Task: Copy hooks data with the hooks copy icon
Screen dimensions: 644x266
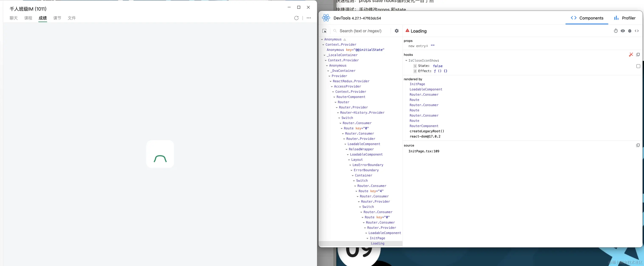Action: pos(638,55)
